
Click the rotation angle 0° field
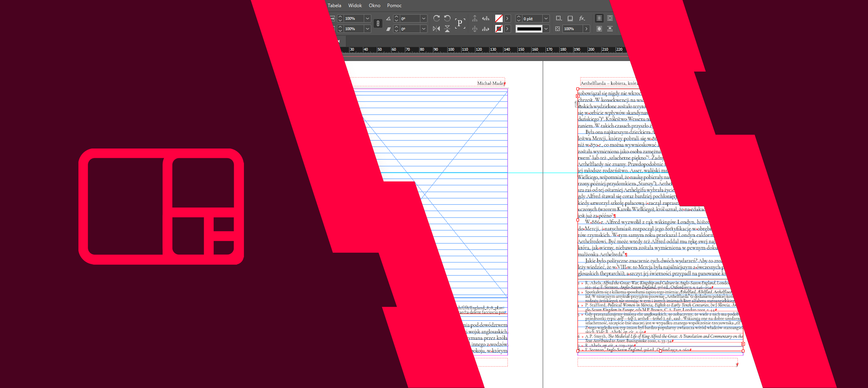[410, 19]
